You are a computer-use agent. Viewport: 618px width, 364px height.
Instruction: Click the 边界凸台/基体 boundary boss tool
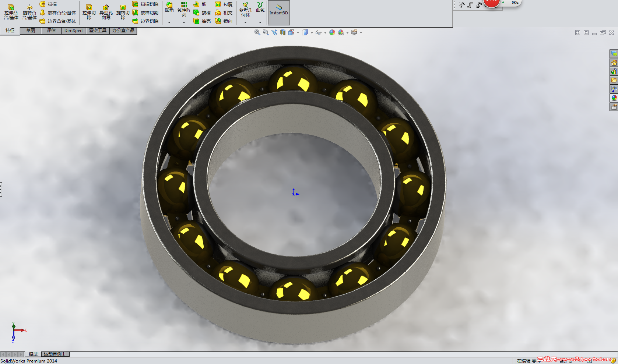[58, 21]
